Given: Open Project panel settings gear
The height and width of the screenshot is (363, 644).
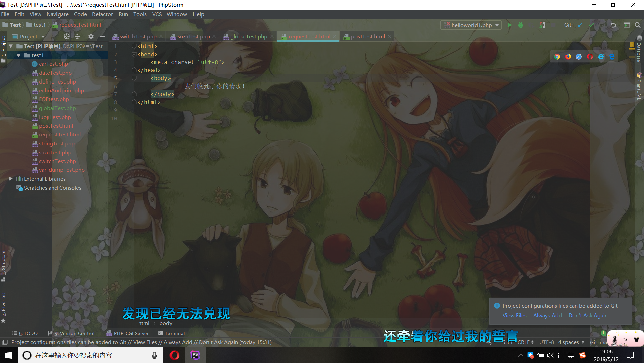Looking at the screenshot, I should (91, 36).
